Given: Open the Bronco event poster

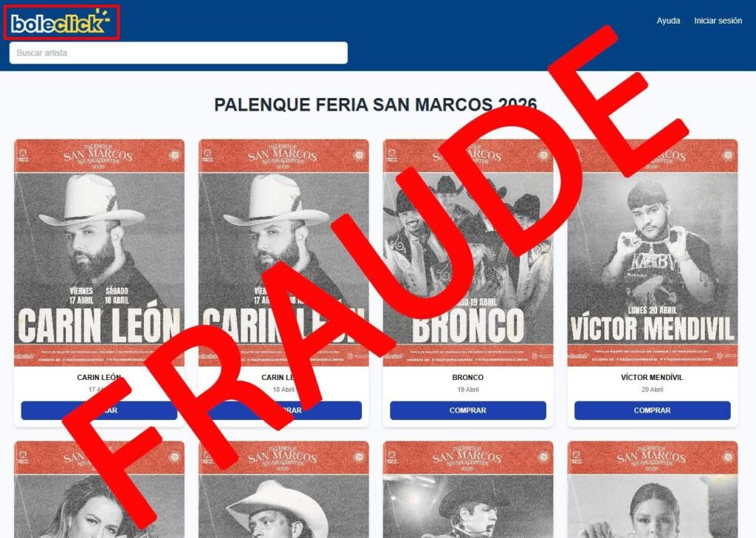Looking at the screenshot, I should click(x=467, y=252).
